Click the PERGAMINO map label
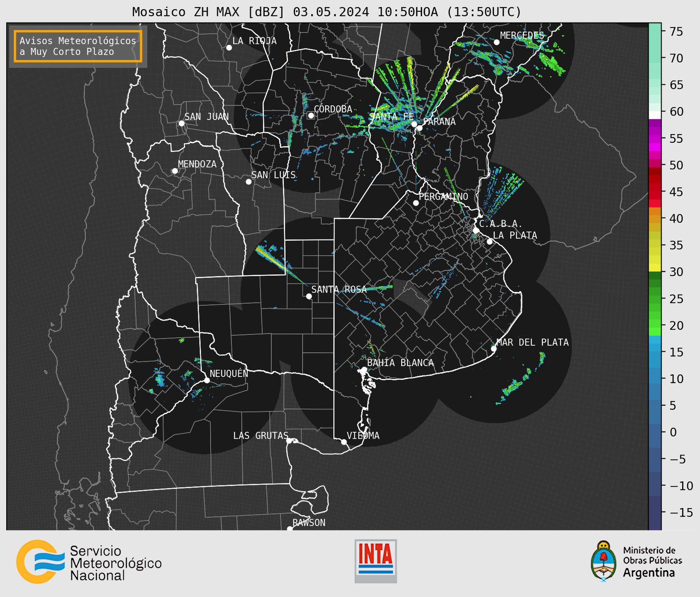 pos(443,196)
